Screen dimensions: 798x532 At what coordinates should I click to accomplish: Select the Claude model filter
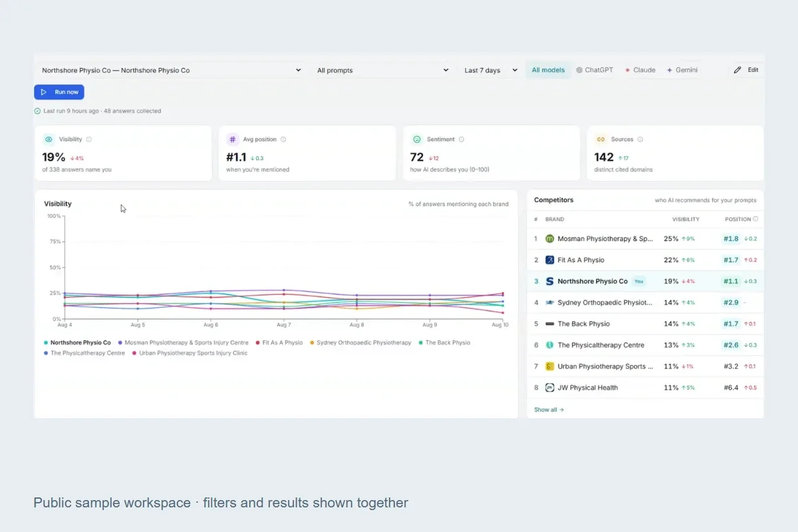coord(640,70)
